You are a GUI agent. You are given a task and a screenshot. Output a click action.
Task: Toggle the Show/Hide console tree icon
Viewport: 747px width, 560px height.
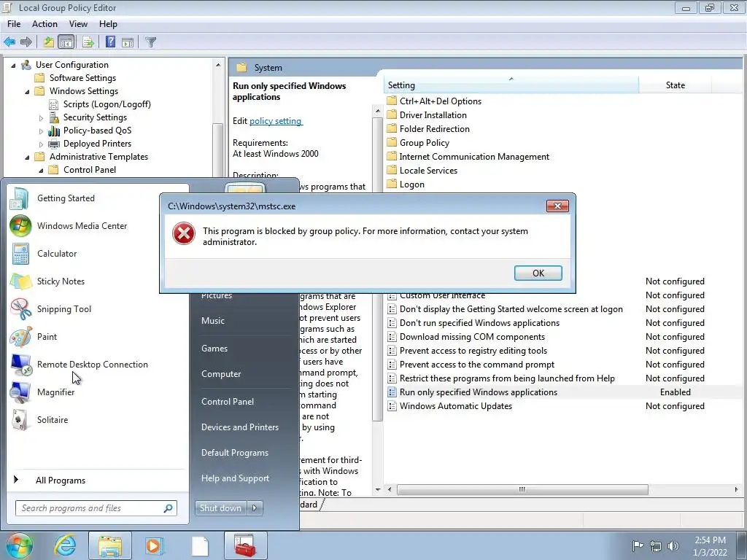(x=66, y=42)
